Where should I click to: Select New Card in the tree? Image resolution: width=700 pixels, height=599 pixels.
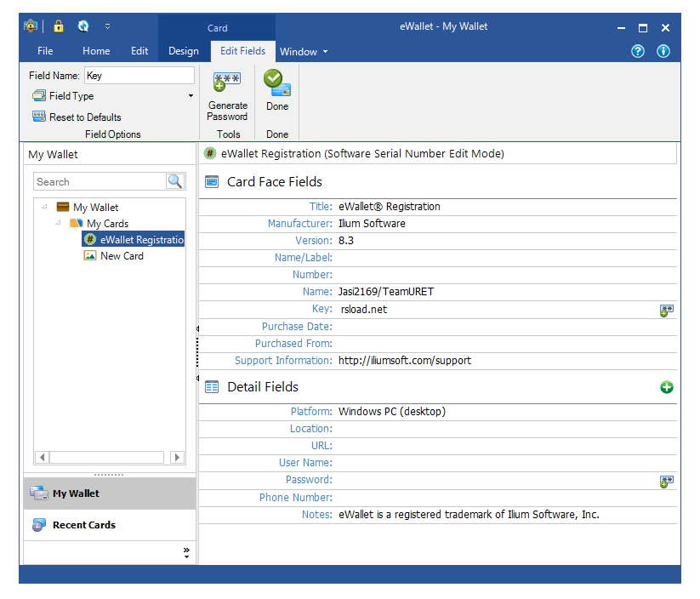tap(122, 256)
